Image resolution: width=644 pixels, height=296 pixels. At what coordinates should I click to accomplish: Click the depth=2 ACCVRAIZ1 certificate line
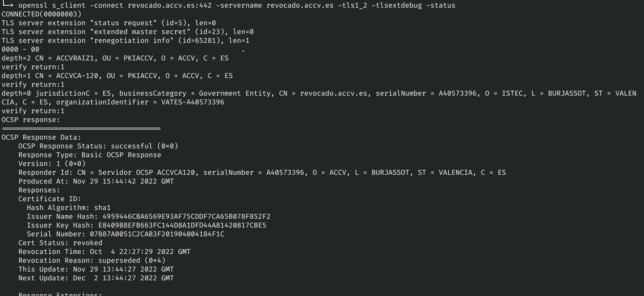[115, 58]
